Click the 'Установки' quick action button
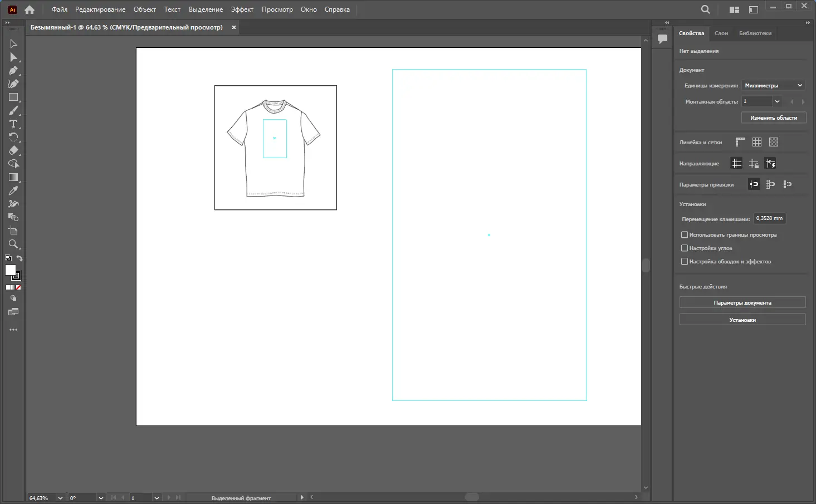Viewport: 816px width, 504px height. click(x=742, y=320)
